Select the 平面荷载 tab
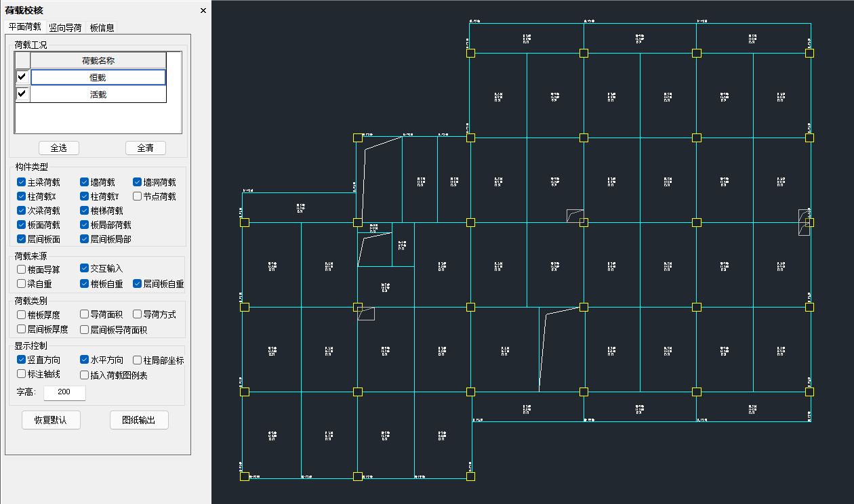 click(x=24, y=27)
